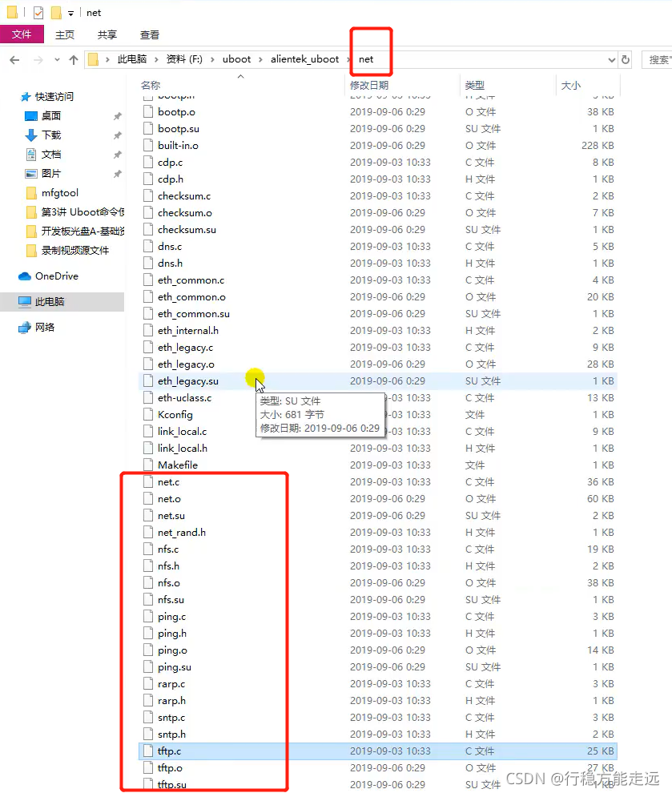Refresh the net folder view
Screen dimensions: 672x793
(626, 60)
